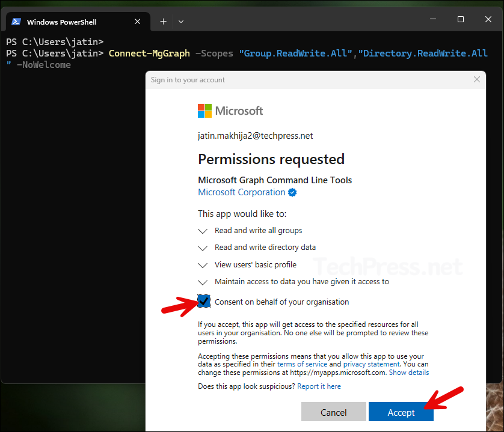Open a new terminal tab
The height and width of the screenshot is (432, 504).
[163, 21]
